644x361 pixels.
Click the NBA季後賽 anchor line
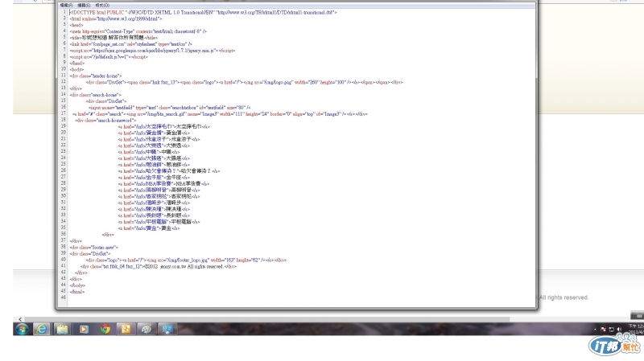point(163,184)
